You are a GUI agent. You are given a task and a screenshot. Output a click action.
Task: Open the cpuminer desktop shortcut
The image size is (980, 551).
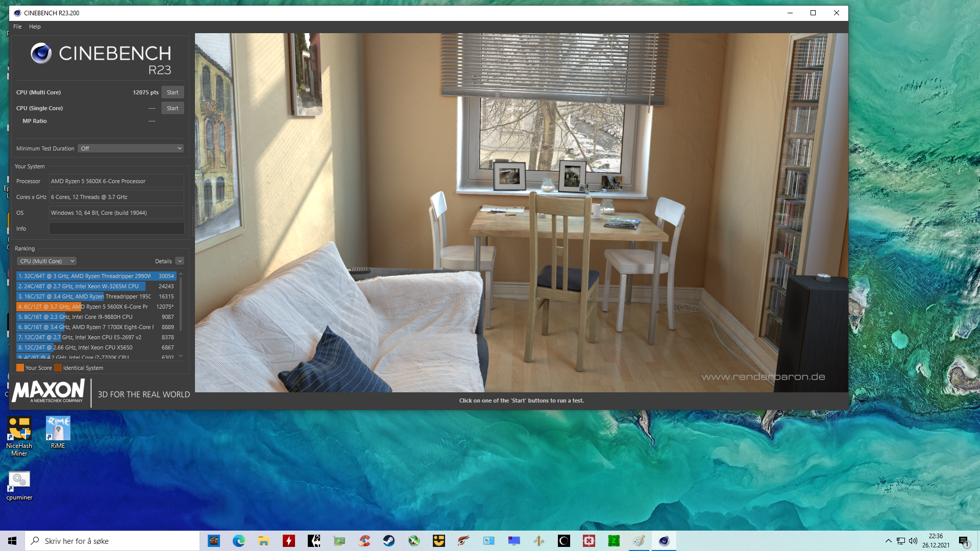click(19, 486)
